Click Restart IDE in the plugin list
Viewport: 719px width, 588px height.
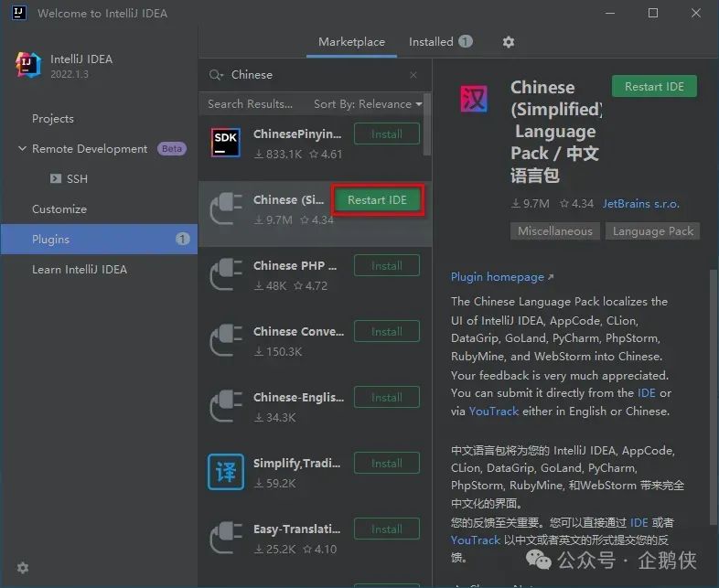pos(378,200)
